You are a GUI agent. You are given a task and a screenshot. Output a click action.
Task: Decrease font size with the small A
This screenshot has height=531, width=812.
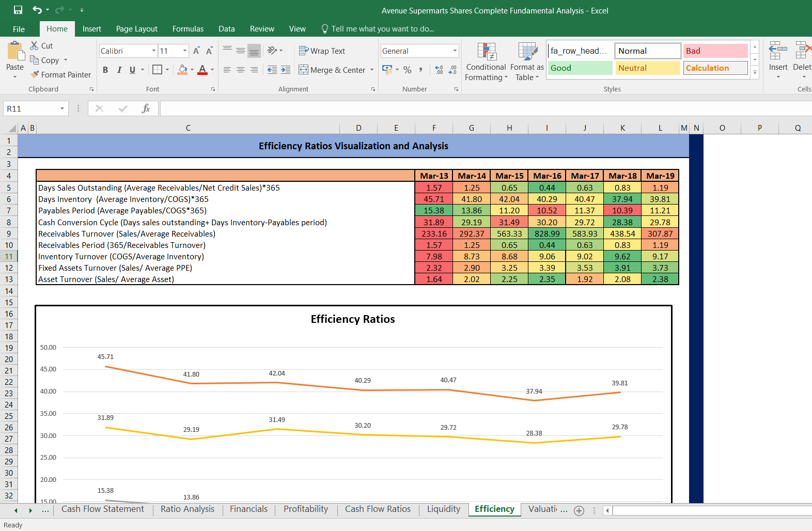tap(209, 51)
